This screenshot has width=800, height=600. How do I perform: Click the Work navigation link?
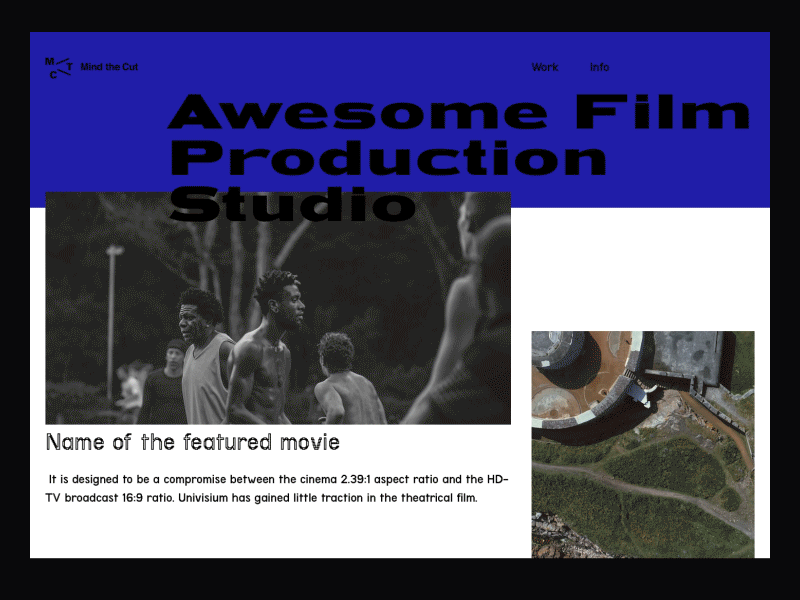point(544,67)
